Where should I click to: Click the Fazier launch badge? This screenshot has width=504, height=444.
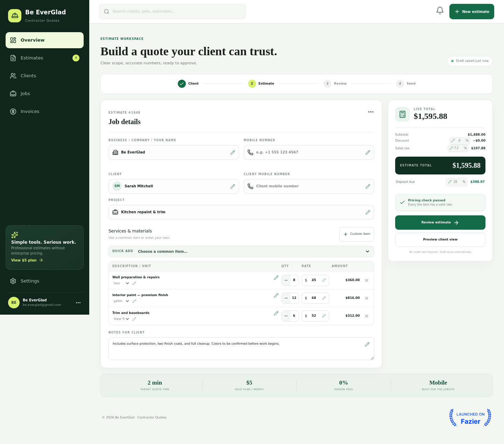[x=470, y=418]
